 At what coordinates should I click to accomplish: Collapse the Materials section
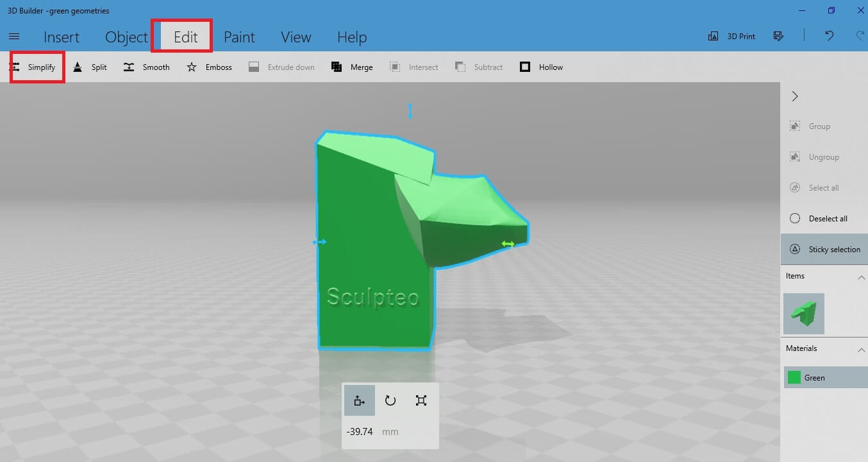[x=861, y=350]
